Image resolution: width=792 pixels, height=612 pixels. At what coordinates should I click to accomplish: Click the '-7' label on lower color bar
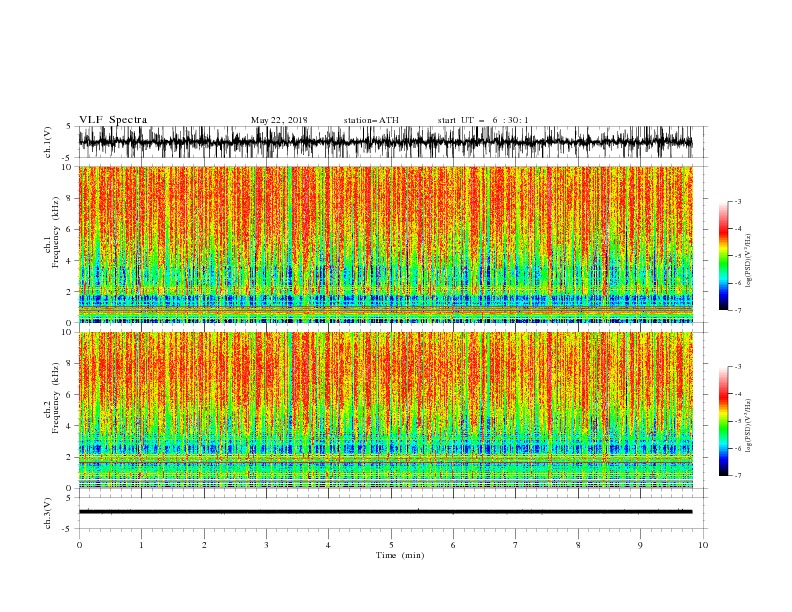(x=737, y=475)
